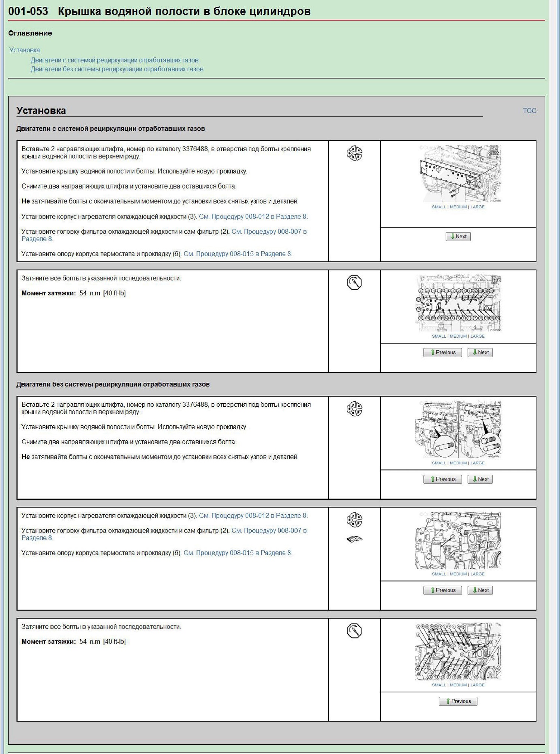Click the Установка section heading
Image resolution: width=560 pixels, height=754 pixels.
tap(41, 111)
